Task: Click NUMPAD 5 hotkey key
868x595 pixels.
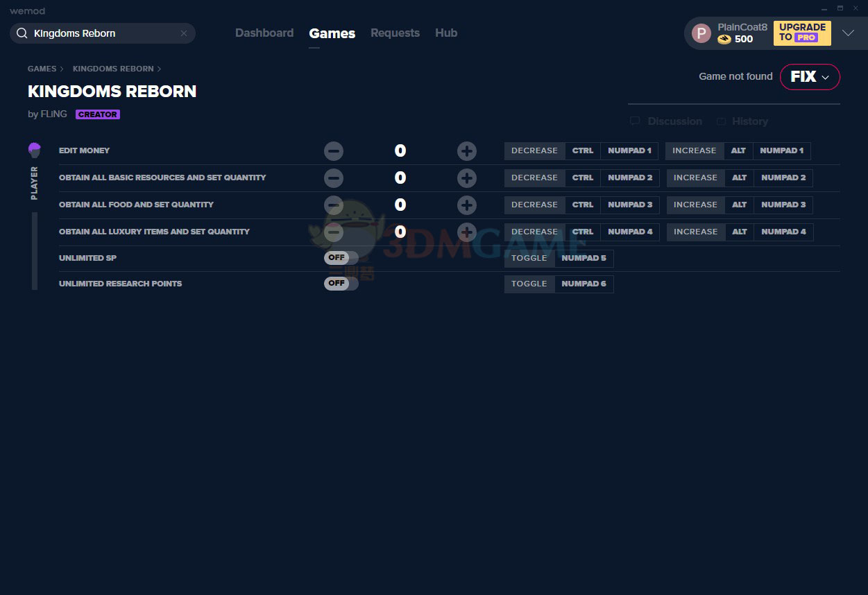Action: [x=584, y=258]
